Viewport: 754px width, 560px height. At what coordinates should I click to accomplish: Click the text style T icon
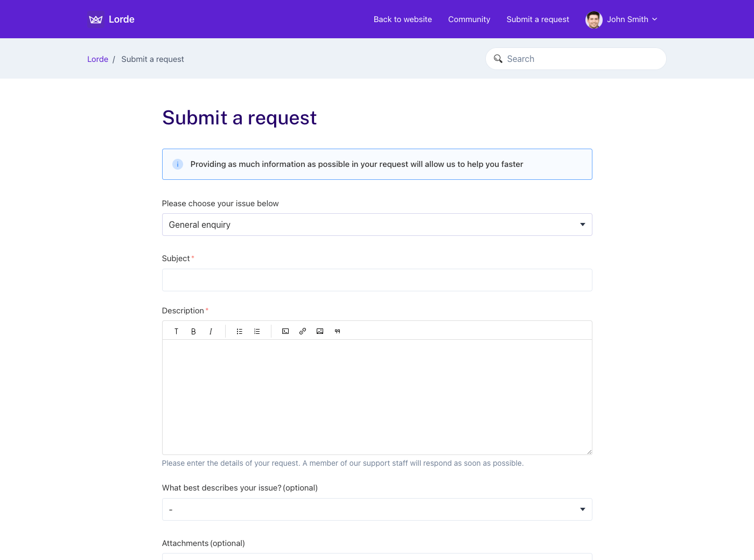[x=176, y=331]
